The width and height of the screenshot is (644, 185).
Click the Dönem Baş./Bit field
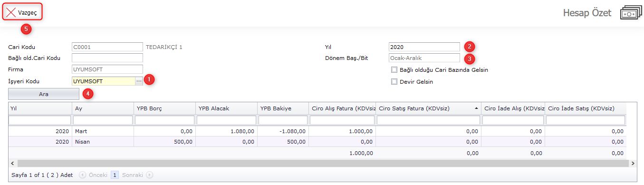point(424,58)
